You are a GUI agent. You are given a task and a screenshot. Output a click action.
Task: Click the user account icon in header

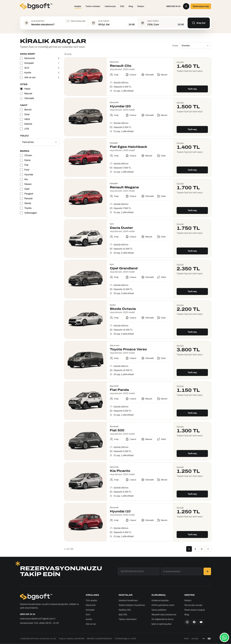pyautogui.click(x=186, y=6)
